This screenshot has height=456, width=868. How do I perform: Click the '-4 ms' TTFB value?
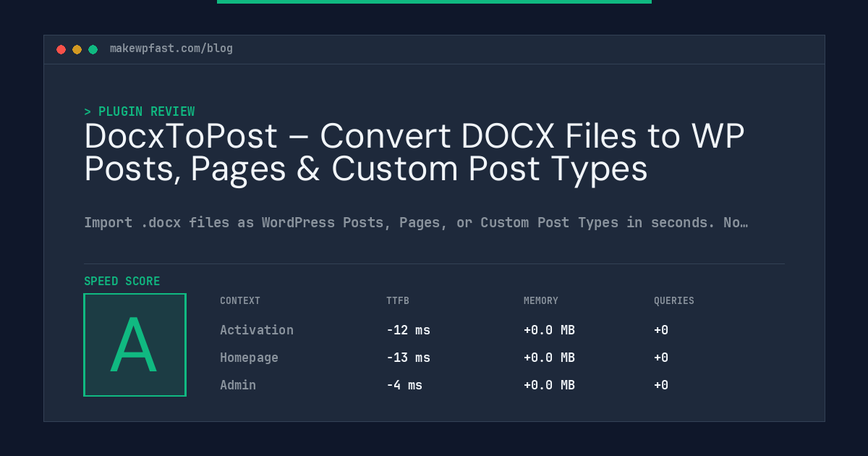tap(404, 385)
